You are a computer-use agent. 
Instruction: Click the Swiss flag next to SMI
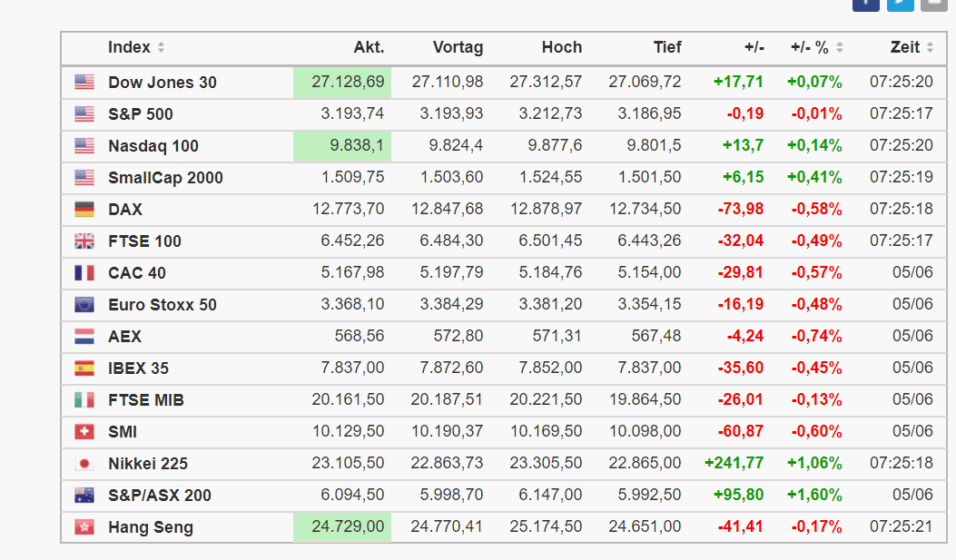click(84, 432)
